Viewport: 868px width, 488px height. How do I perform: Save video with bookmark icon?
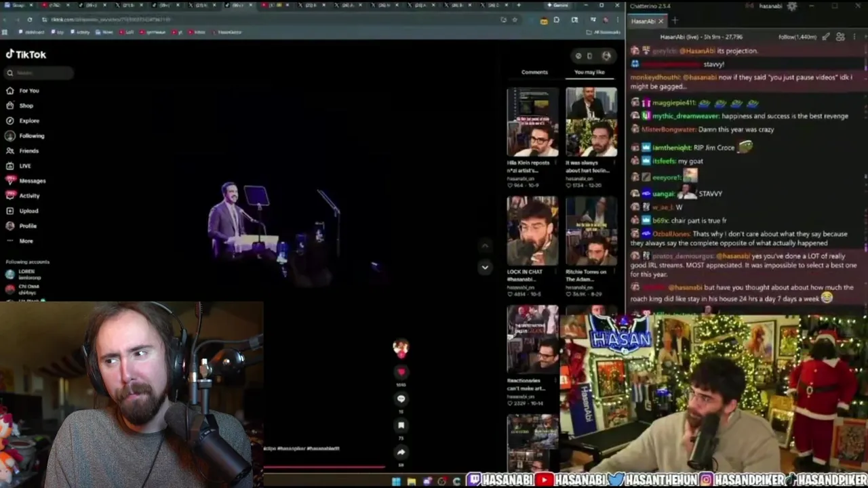(401, 426)
